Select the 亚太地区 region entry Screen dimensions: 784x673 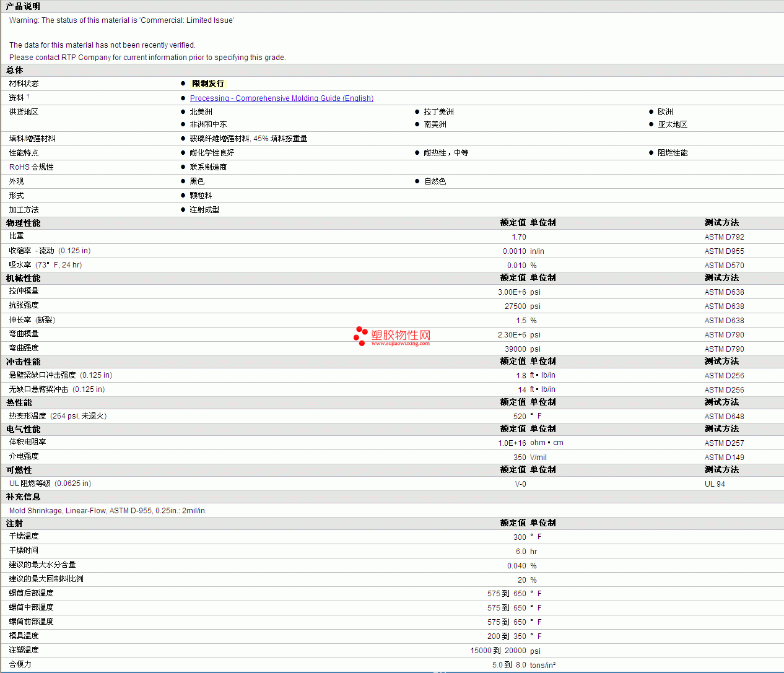(x=673, y=124)
